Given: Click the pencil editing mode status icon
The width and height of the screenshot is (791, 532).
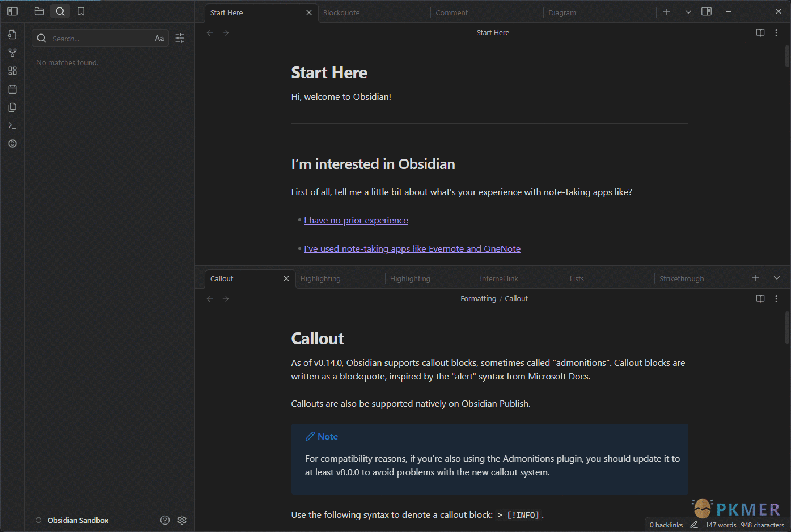Looking at the screenshot, I should (x=694, y=525).
